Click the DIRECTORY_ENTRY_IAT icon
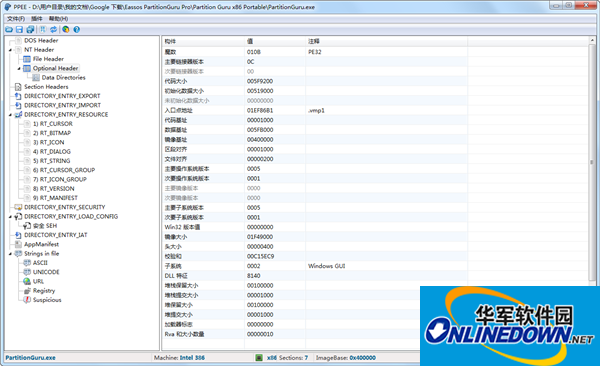This screenshot has width=600, height=366. (x=18, y=235)
